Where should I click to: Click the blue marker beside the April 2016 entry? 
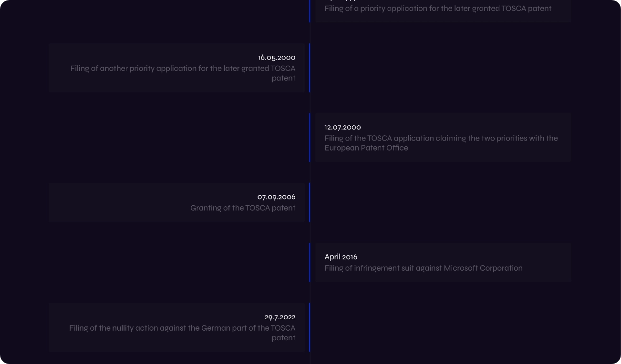point(310,263)
